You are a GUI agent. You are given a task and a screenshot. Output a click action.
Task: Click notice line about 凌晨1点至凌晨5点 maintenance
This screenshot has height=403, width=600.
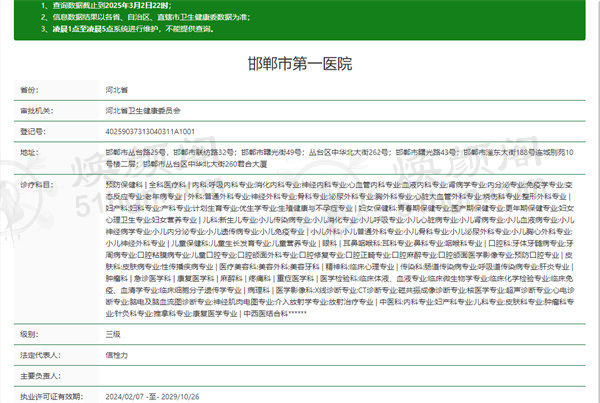[127, 29]
